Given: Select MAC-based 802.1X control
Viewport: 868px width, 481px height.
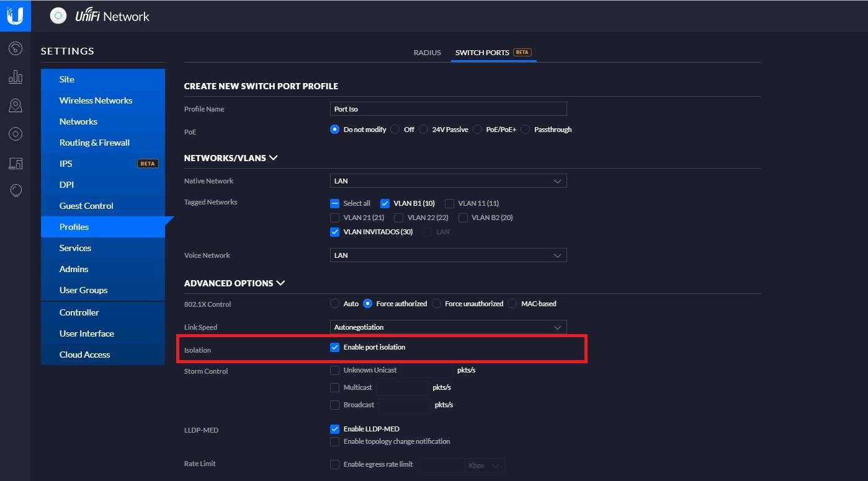Looking at the screenshot, I should click(x=512, y=304).
